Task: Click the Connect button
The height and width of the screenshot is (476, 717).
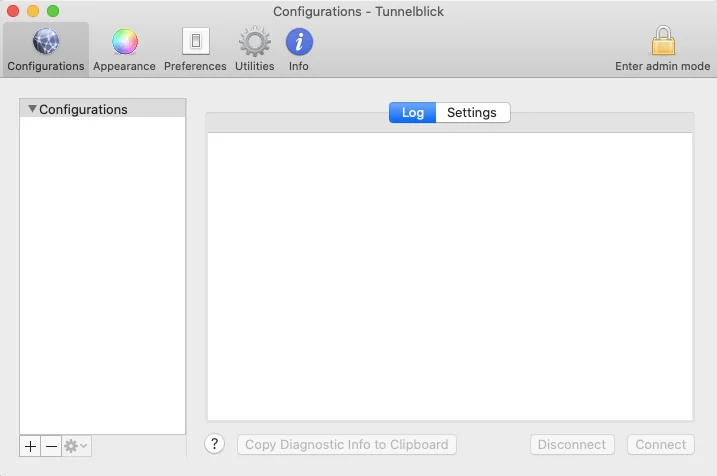Action: 661,444
